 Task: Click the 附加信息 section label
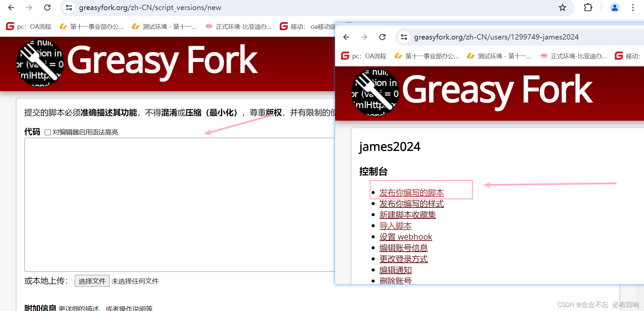(40, 308)
